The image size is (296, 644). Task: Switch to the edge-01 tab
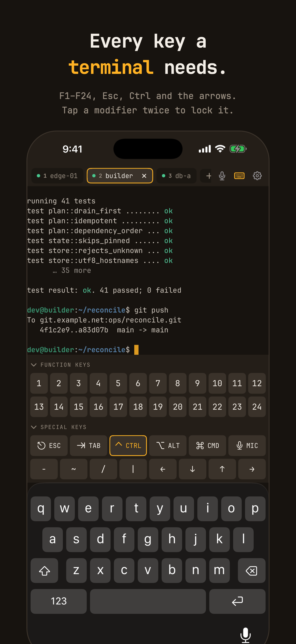(x=57, y=176)
